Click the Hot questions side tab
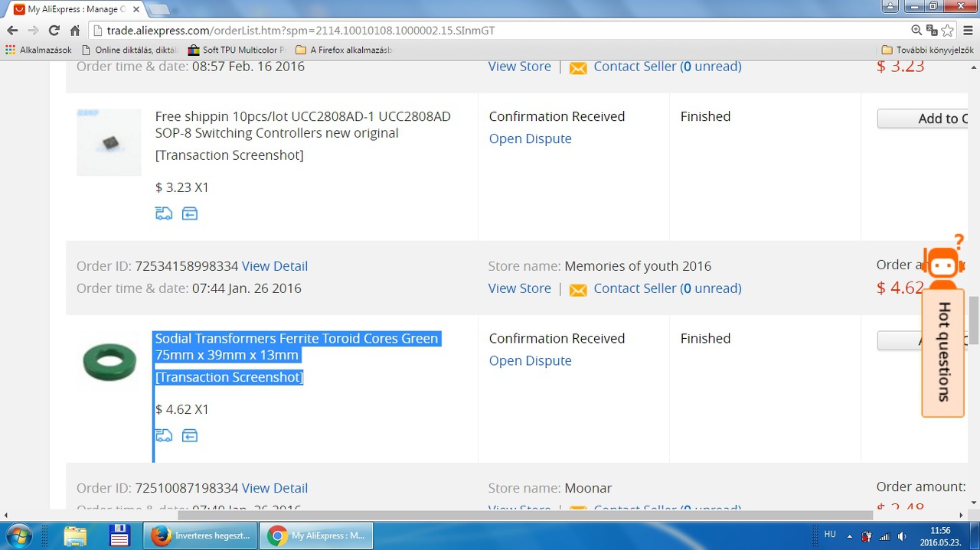The image size is (980, 550). point(943,353)
